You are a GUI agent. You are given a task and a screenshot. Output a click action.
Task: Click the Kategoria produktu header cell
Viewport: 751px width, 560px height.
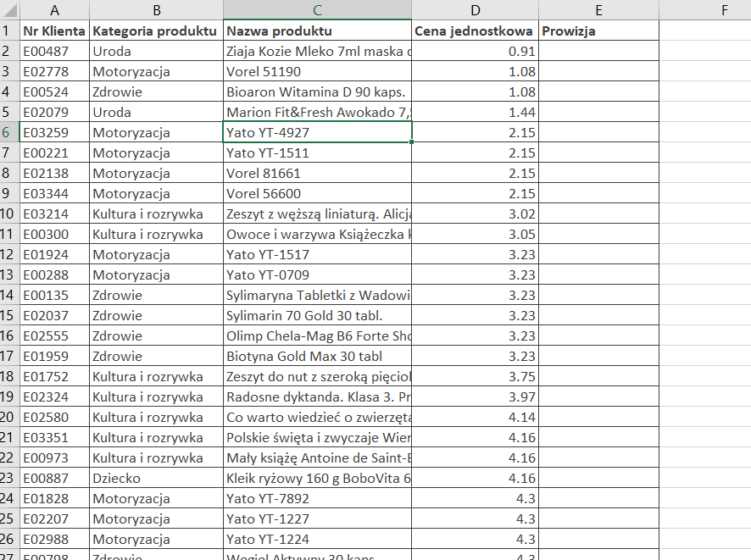coord(156,31)
